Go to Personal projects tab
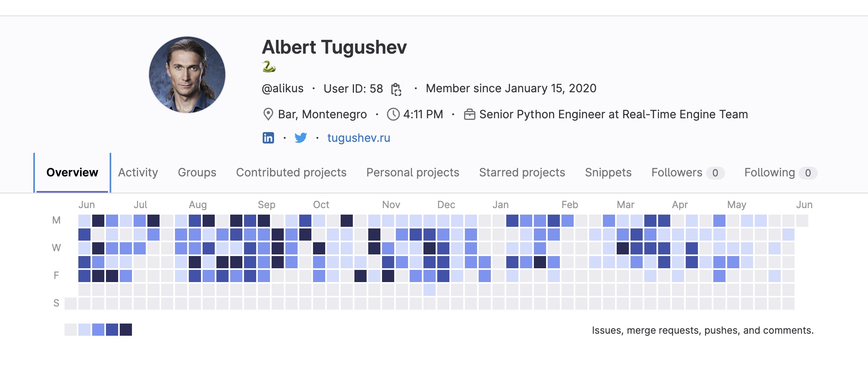868x391 pixels. coord(412,172)
